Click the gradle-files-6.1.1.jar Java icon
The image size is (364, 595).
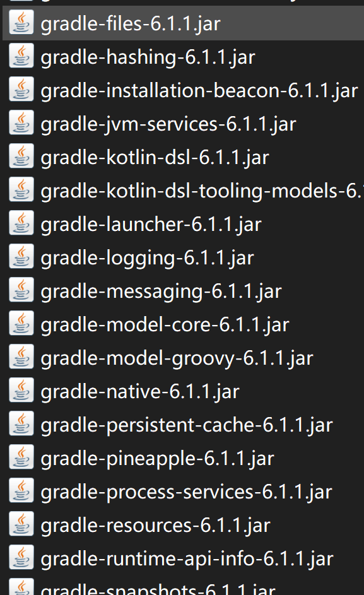(21, 22)
